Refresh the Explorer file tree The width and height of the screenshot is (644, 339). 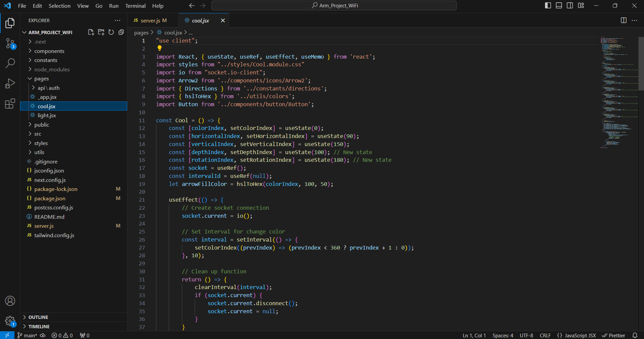click(x=111, y=32)
